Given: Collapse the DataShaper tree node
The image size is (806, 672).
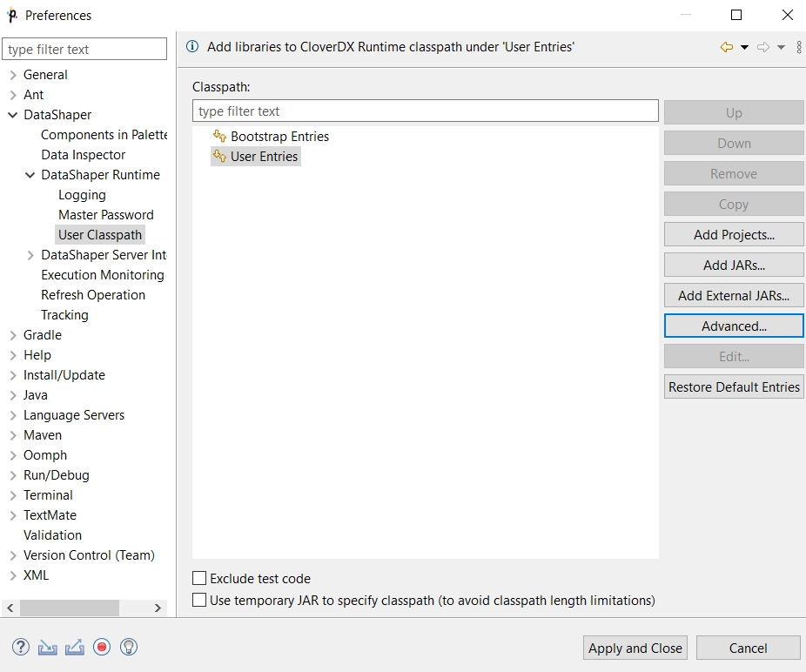Looking at the screenshot, I should point(13,115).
